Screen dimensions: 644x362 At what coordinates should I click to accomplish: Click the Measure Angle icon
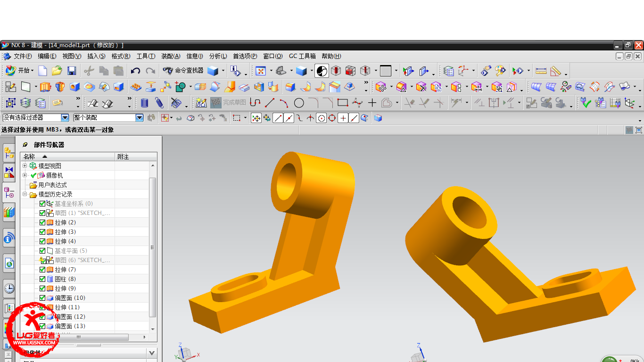[x=556, y=71]
